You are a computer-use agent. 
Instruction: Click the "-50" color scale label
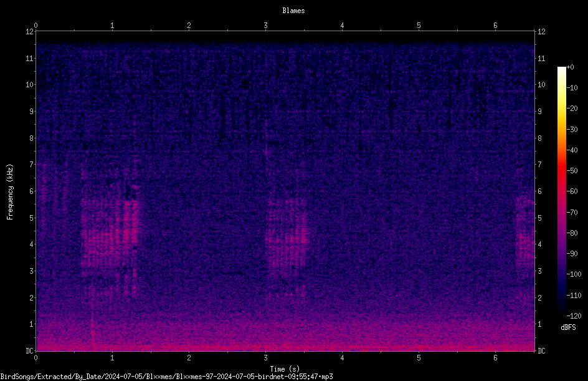572,171
